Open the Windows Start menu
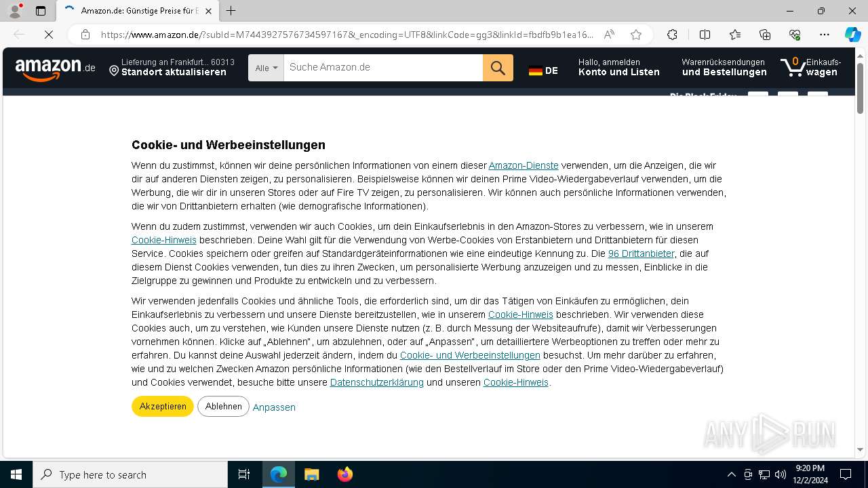 pos(16,474)
